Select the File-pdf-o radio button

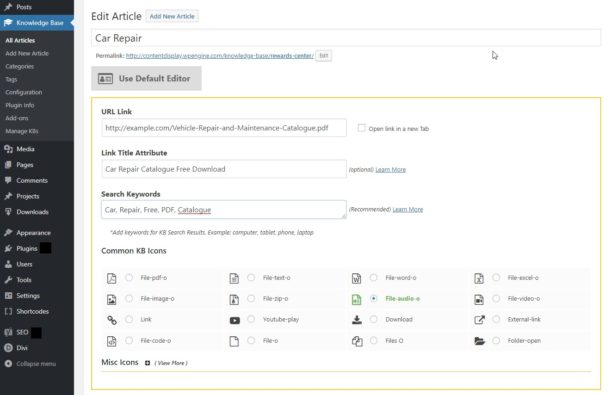(x=129, y=277)
